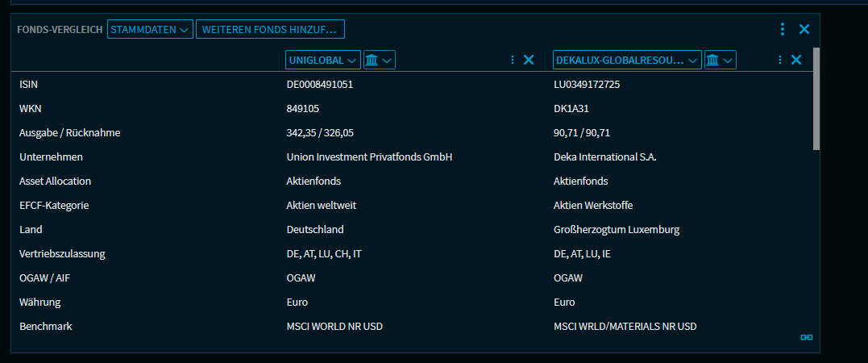The width and height of the screenshot is (868, 363).
Task: Expand the UNIGLOBAL fund selector
Action: click(x=323, y=60)
